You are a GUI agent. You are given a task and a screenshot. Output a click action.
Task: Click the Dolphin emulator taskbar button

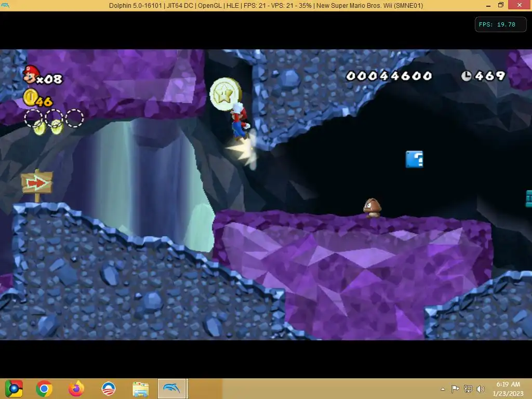[171, 389]
